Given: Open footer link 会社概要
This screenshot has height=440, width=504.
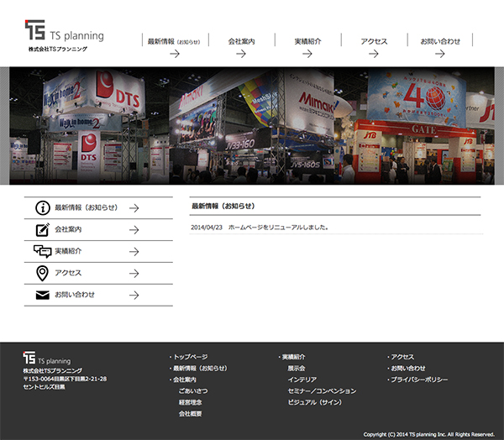Looking at the screenshot, I should point(191,414).
